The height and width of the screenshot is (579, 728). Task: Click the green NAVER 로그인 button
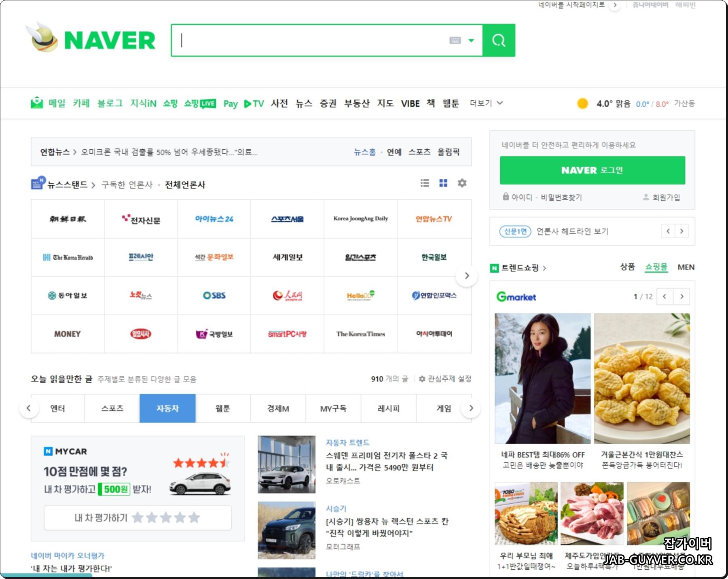pyautogui.click(x=593, y=170)
